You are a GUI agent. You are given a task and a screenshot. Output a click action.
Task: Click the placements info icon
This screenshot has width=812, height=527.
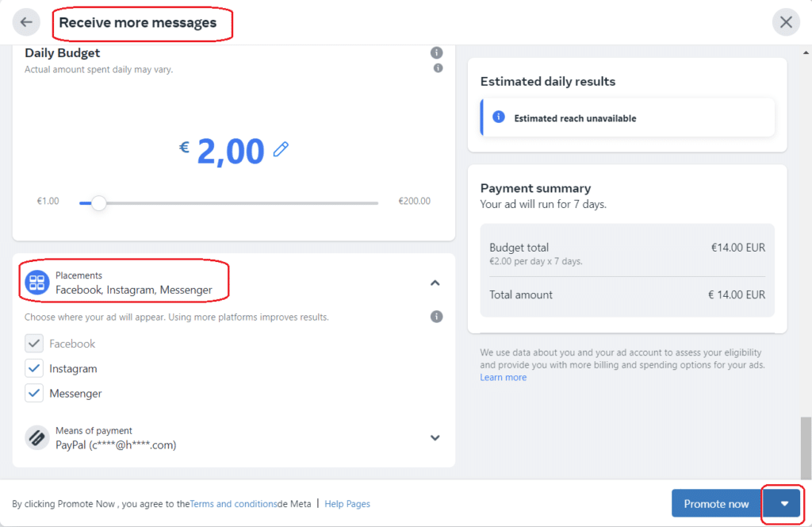coord(437,317)
